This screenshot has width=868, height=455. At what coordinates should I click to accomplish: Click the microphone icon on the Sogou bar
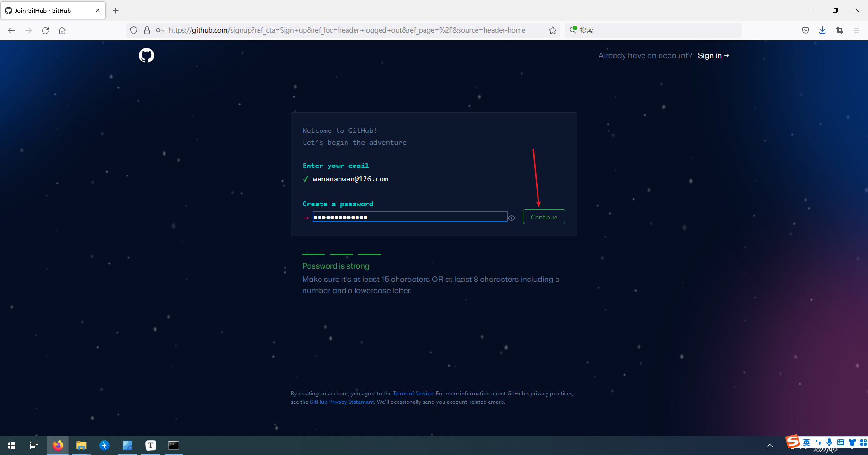click(829, 443)
